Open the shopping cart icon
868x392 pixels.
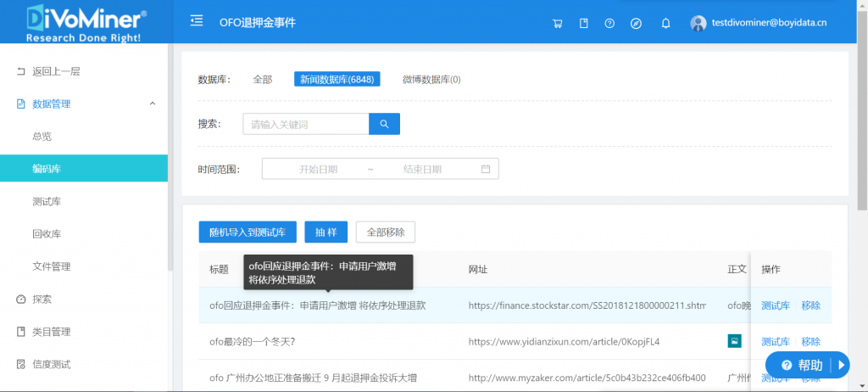point(558,23)
